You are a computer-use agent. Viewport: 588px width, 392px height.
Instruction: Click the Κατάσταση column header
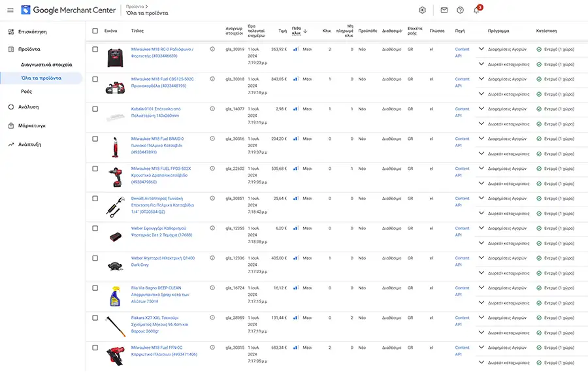coord(546,31)
